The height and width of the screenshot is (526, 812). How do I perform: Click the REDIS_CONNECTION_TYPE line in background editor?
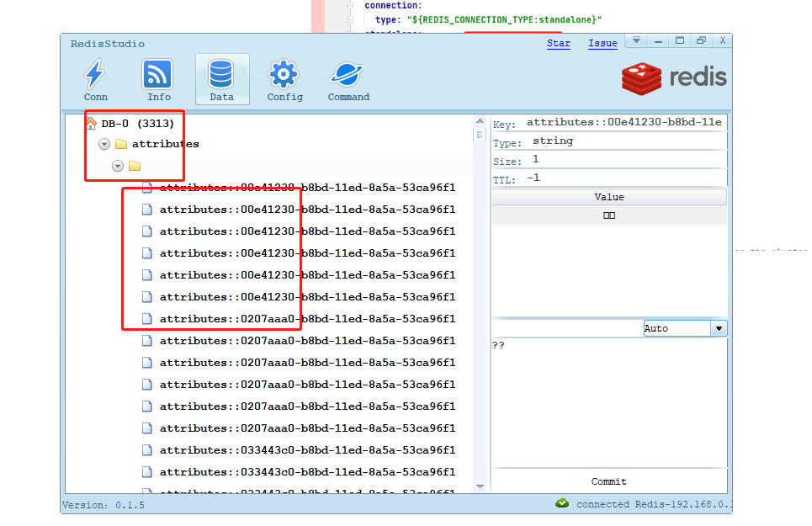click(x=488, y=19)
